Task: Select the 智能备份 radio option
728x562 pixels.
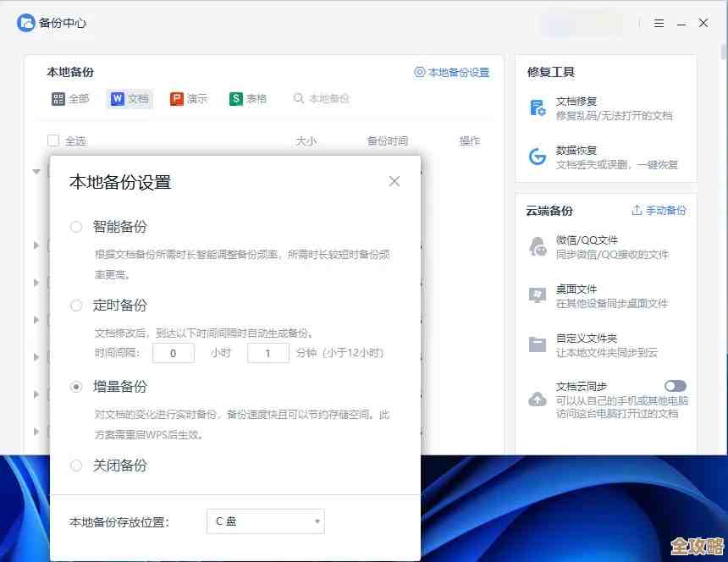Action: point(76,226)
